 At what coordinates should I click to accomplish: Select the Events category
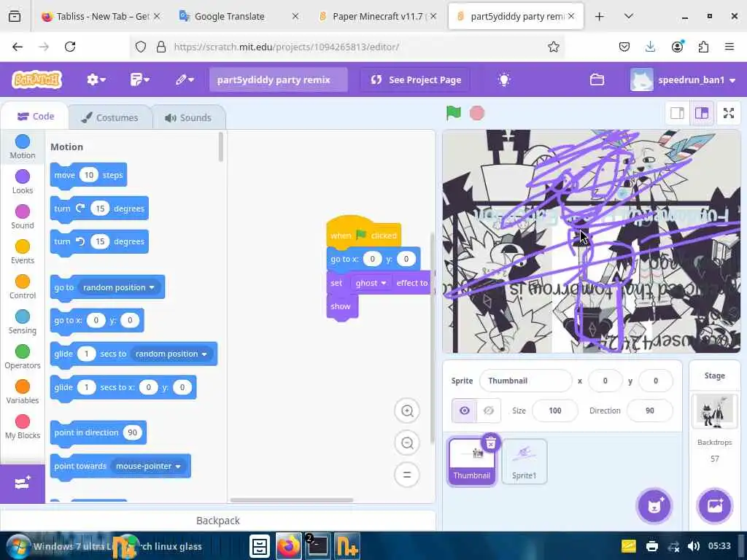23,252
